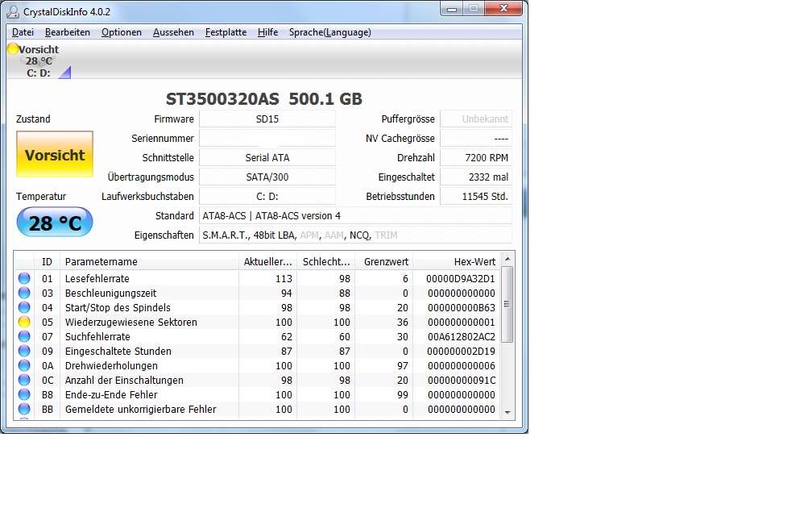Close the CrystalDiskInfo window
This screenshot has width=812, height=508.
point(503,9)
